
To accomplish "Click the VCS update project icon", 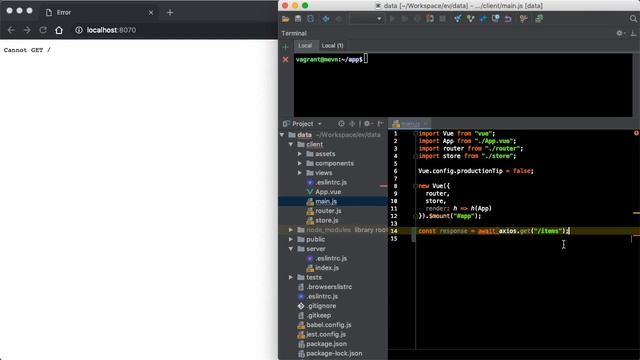I will tap(458, 19).
